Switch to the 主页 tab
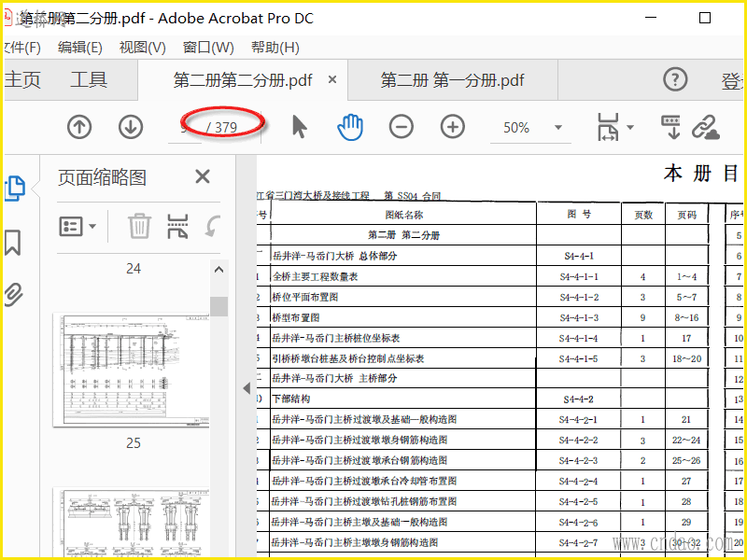 pyautogui.click(x=22, y=79)
